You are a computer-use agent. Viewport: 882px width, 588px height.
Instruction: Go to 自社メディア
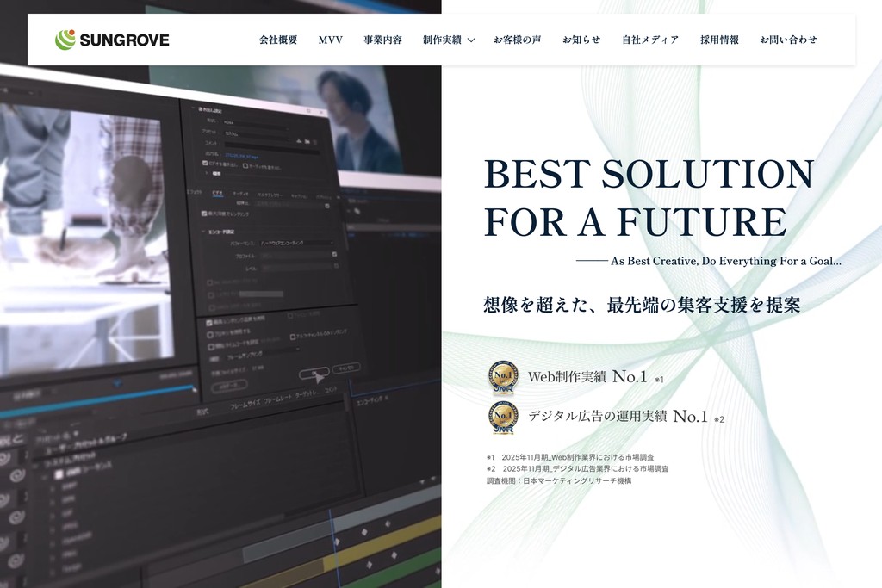(650, 40)
